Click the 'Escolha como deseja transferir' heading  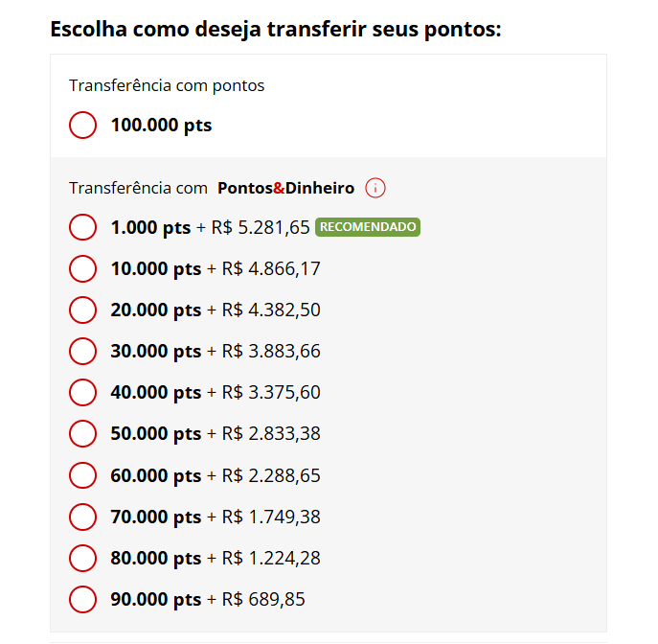(276, 29)
